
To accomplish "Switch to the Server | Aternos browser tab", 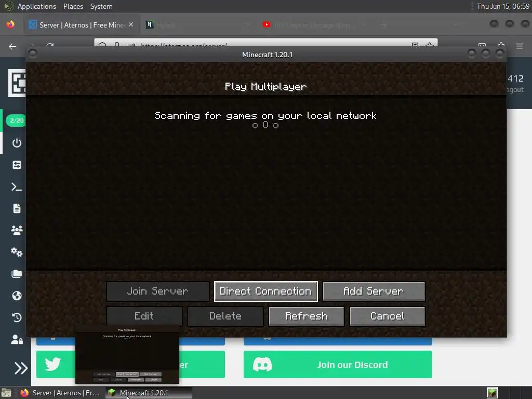I will tap(82, 25).
